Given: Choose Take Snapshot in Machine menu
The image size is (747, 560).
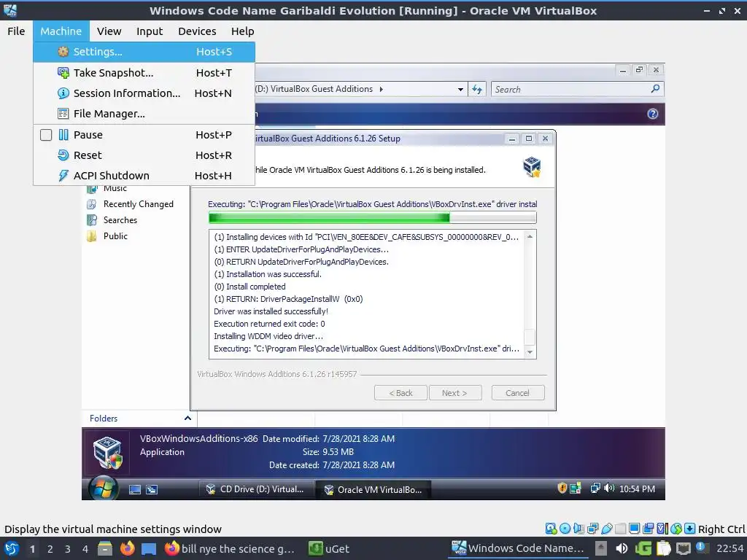Looking at the screenshot, I should point(144,72).
